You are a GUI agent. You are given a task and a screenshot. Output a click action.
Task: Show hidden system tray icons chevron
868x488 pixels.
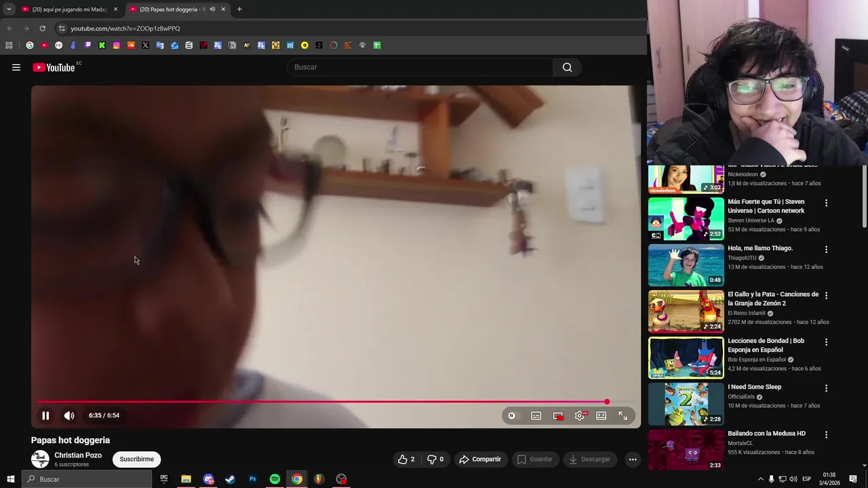coord(760,479)
